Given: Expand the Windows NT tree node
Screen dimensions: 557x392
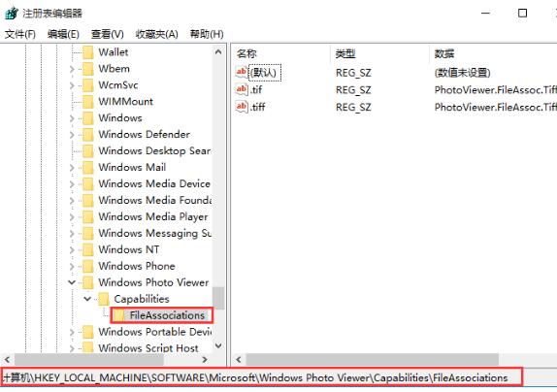Looking at the screenshot, I should click(72, 249).
